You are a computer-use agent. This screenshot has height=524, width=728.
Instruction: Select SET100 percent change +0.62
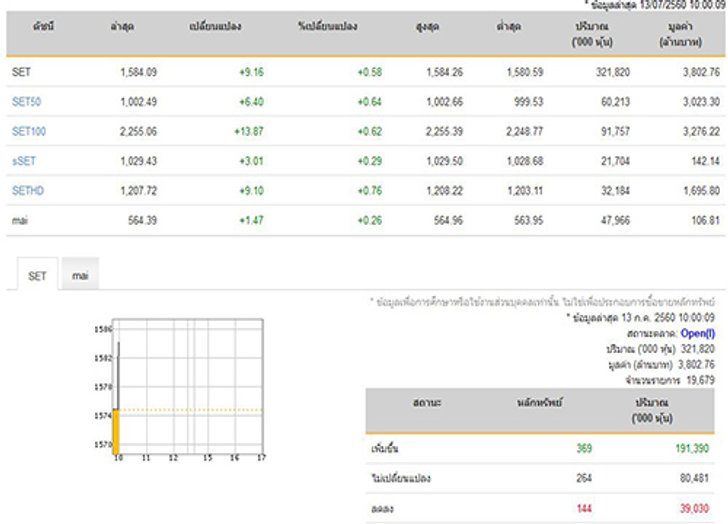pos(370,131)
